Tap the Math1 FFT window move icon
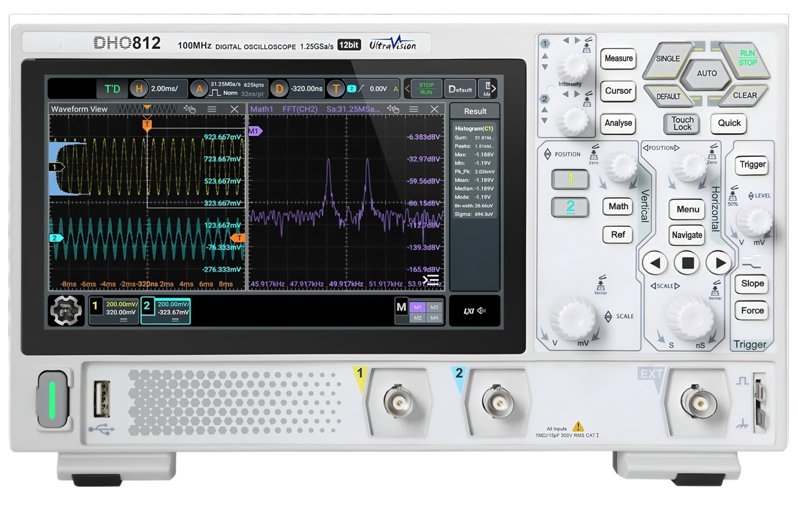The width and height of the screenshot is (798, 532). (393, 109)
